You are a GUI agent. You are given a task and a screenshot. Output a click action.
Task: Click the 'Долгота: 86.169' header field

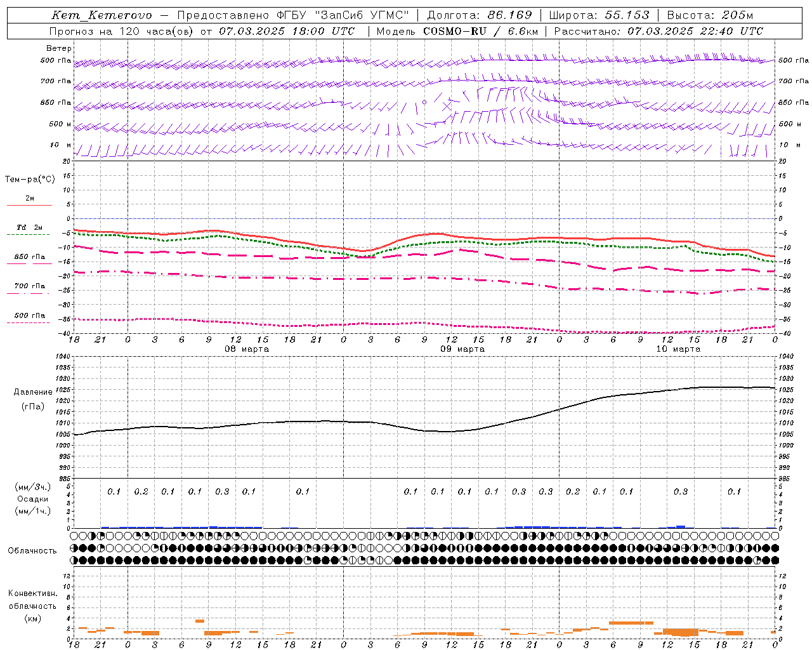tap(480, 15)
